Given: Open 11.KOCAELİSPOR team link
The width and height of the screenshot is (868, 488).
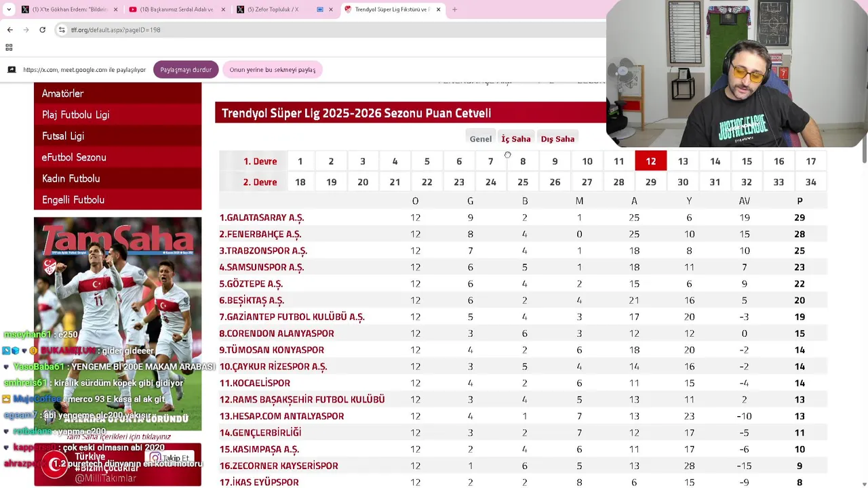Looking at the screenshot, I should (x=255, y=383).
